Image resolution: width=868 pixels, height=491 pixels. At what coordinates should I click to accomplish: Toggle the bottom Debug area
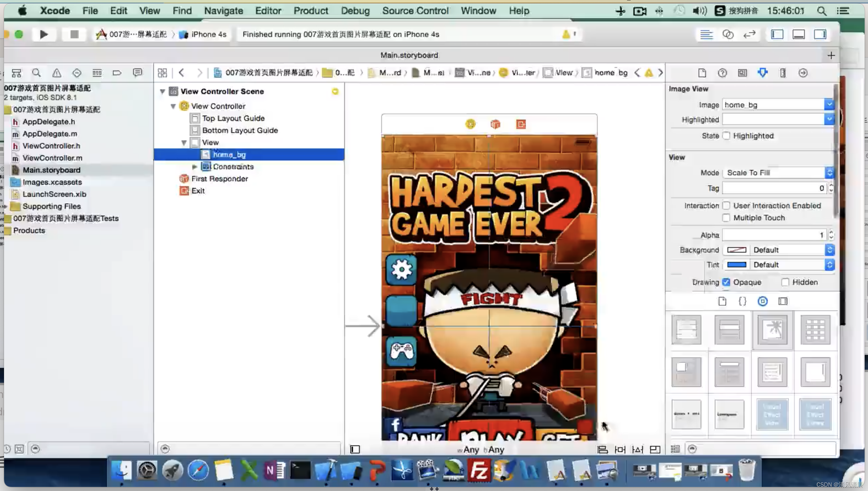coord(799,34)
